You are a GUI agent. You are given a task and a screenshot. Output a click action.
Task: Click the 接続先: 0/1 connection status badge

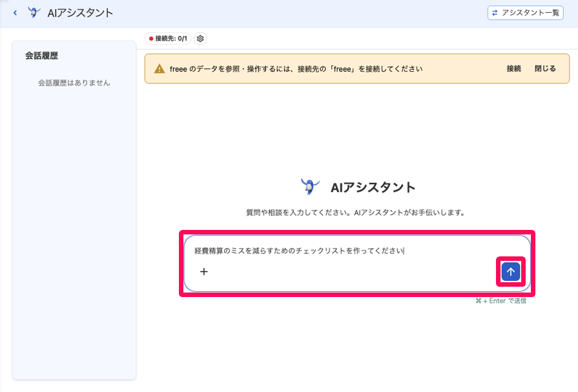[x=168, y=38]
